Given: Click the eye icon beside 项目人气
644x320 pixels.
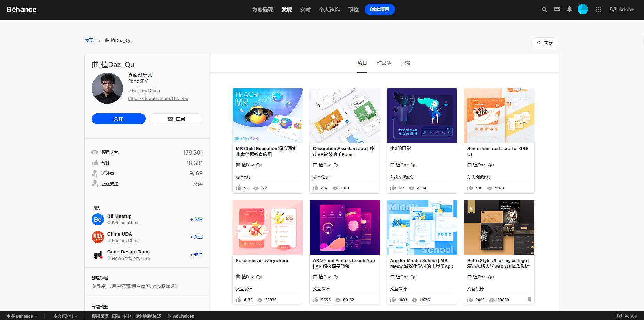Looking at the screenshot, I should pos(95,152).
